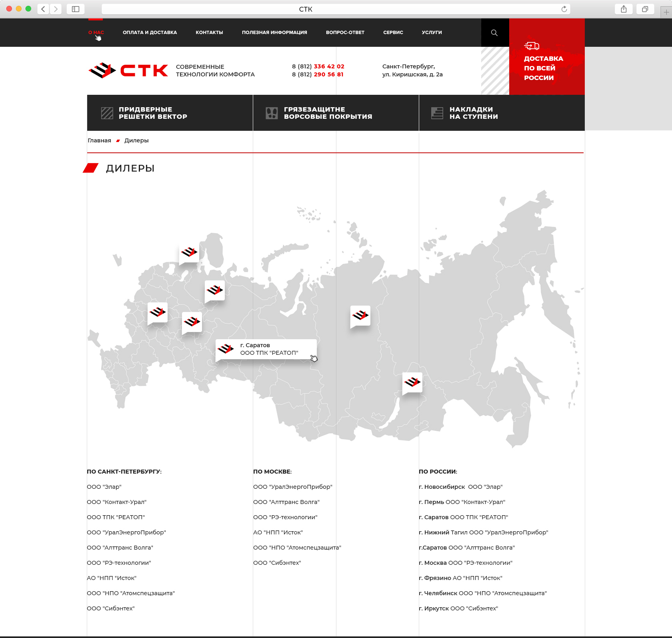672x638 pixels.
Task: Click г. Фрязино АО "НПП "Исток" entry
Action: point(460,578)
